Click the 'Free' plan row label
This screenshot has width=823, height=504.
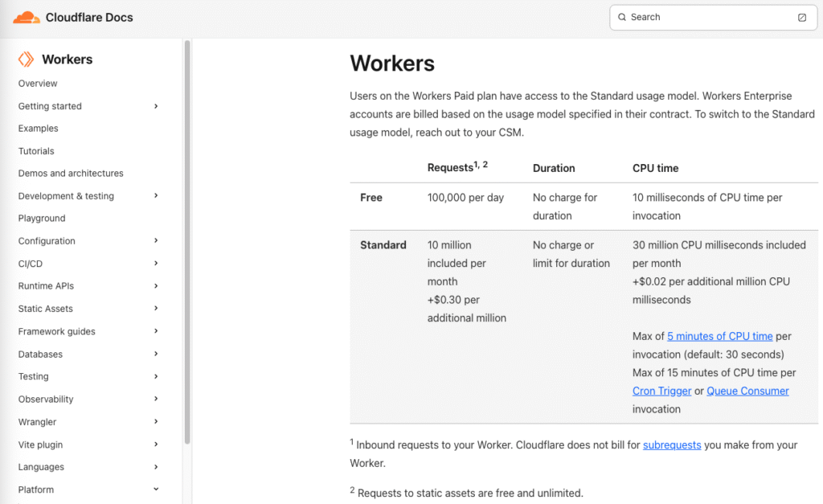[x=371, y=198]
